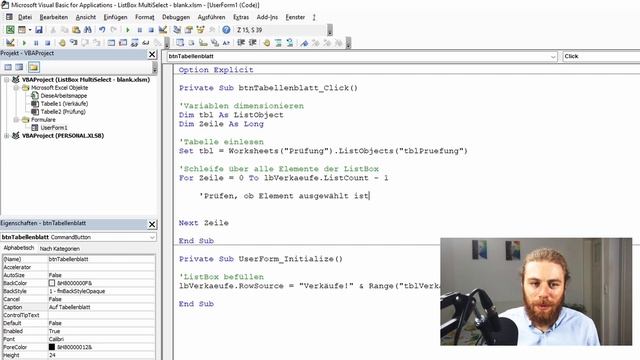Open the Insert UserForm dropdown arrow
Viewport: 640px width, 360px height.
pyautogui.click(x=30, y=30)
